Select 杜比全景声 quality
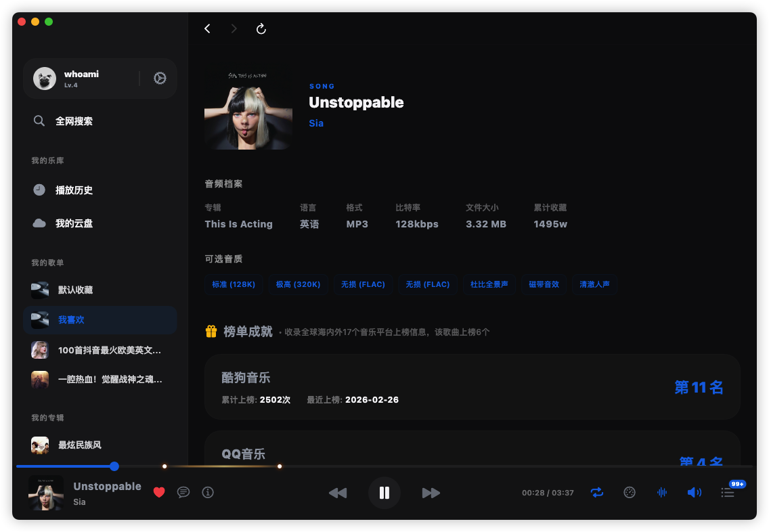This screenshot has height=532, width=769. tap(489, 284)
